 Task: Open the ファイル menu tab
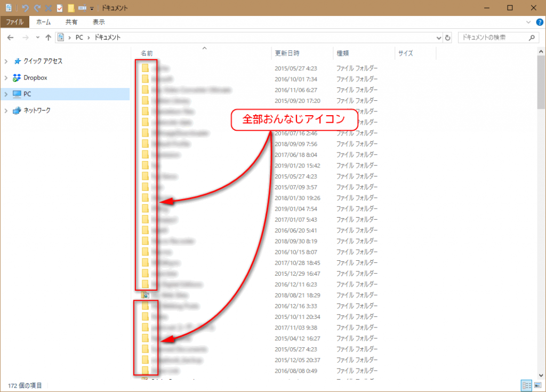14,22
